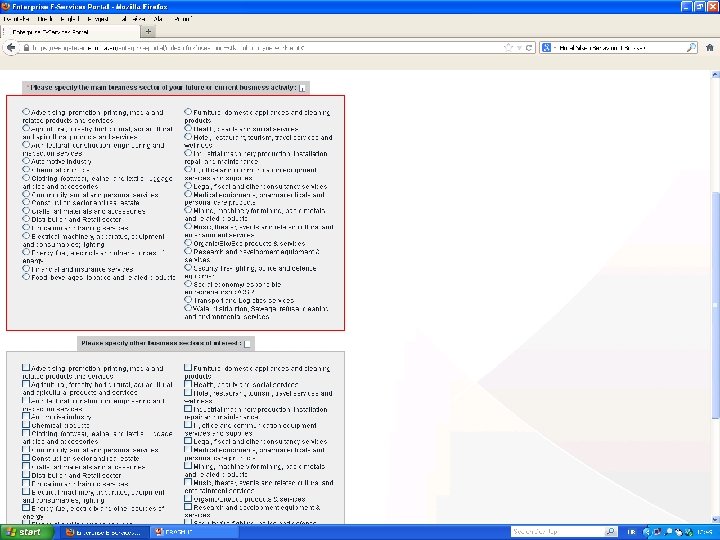
Task: Check Mining, machinery for mining checkbox in other sectors
Action: pyautogui.click(x=188, y=466)
